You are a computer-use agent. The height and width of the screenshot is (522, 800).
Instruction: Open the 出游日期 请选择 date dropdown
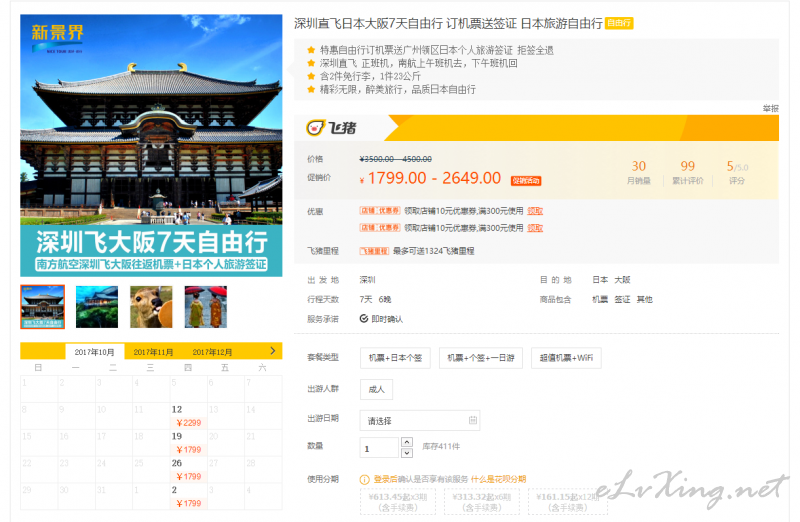click(420, 420)
